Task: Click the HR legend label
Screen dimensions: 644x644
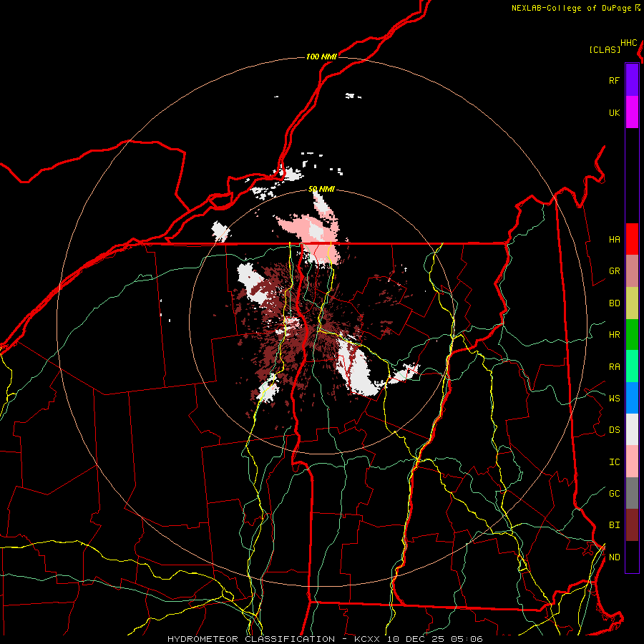Action: click(x=614, y=335)
